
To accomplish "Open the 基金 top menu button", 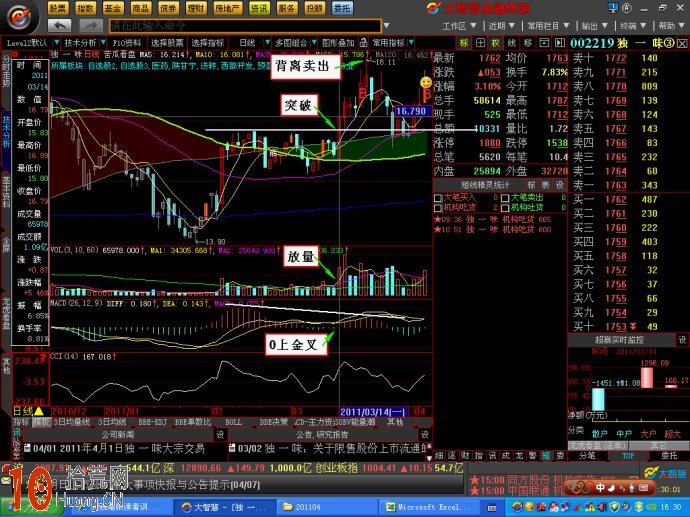I will pos(113,8).
